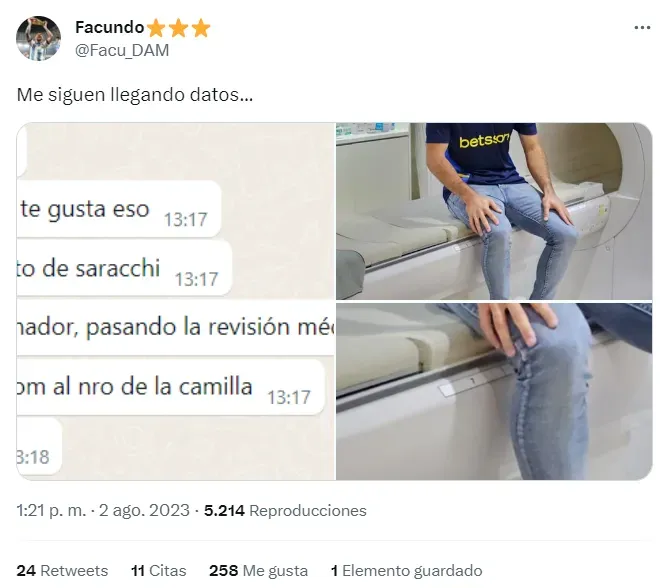Screen dimensions: 668x588
Task: Click the 'om al nro de la camilla' bubble
Action: pyautogui.click(x=170, y=387)
